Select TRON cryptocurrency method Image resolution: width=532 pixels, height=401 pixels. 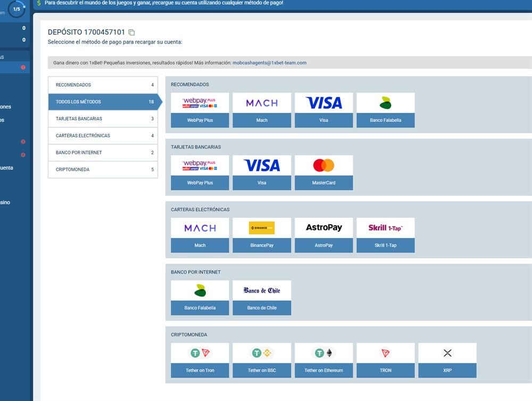(385, 360)
